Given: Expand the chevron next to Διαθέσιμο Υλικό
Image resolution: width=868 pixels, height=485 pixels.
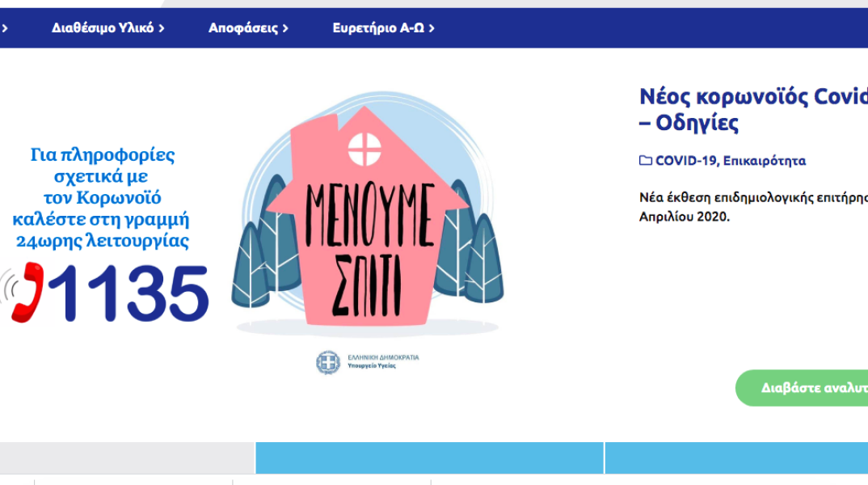Looking at the screenshot, I should coord(162,28).
